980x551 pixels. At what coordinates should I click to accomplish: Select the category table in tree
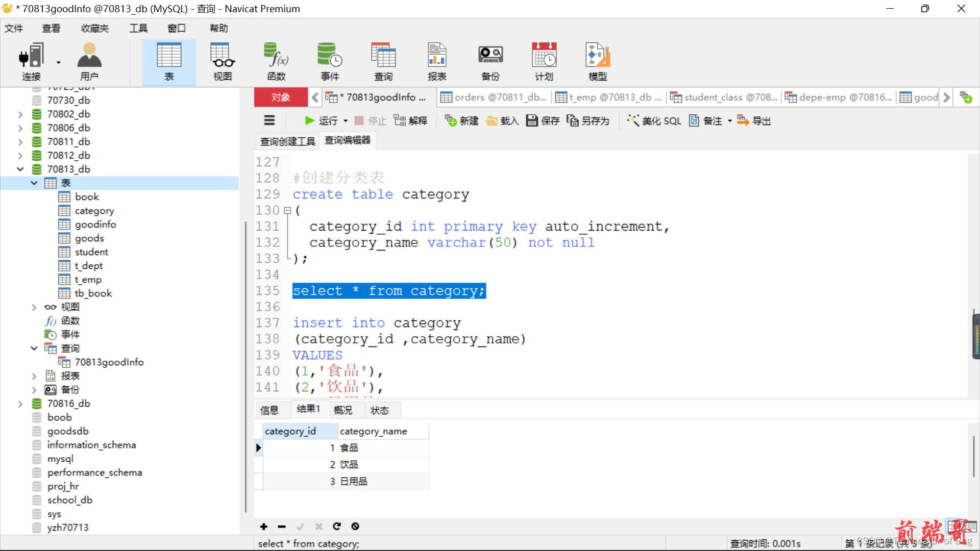94,211
